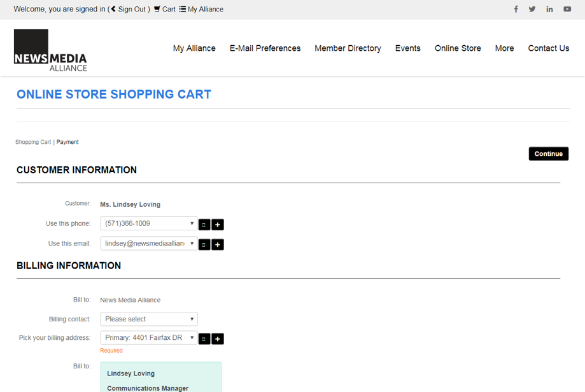The width and height of the screenshot is (585, 392).
Task: Expand the 'Pick your billing address' dropdown
Action: point(149,337)
